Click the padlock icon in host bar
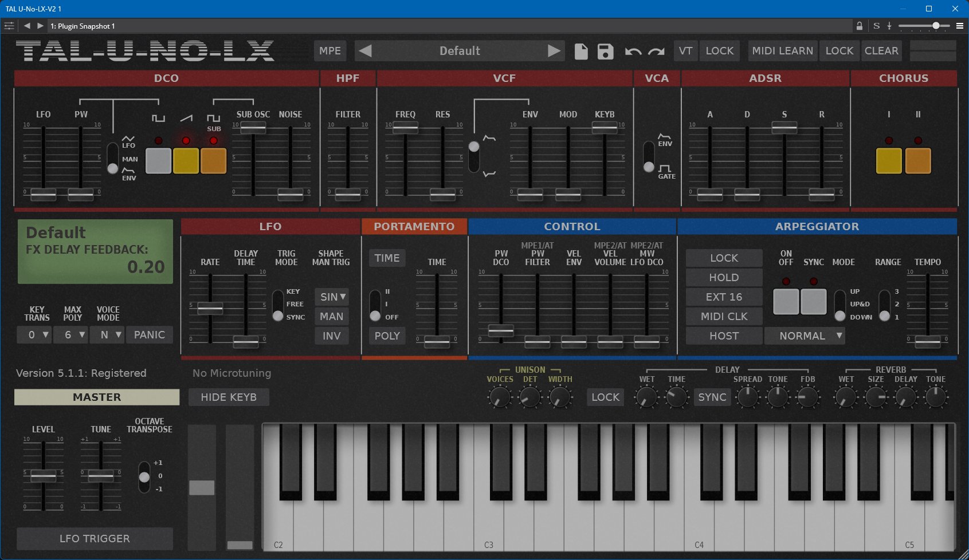Screen dimensions: 969x560 [859, 26]
